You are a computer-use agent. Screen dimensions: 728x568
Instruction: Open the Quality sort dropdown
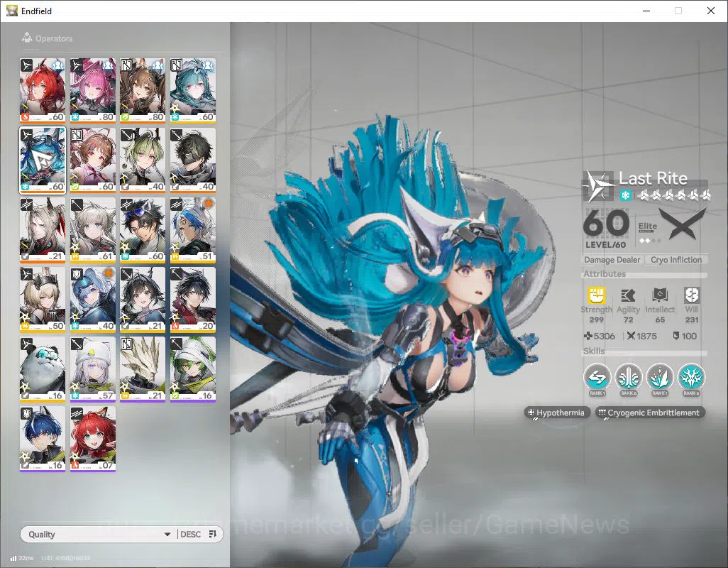99,534
